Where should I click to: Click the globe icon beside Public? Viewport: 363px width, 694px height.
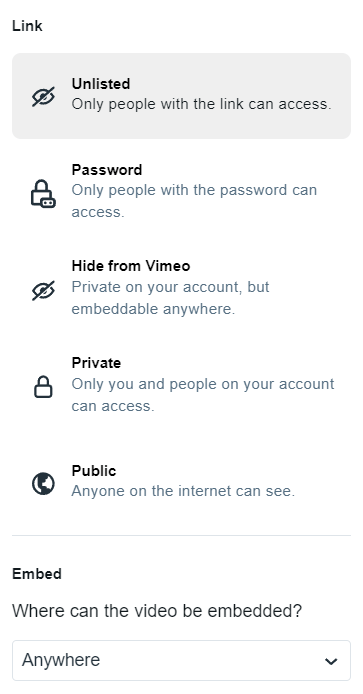(x=43, y=483)
